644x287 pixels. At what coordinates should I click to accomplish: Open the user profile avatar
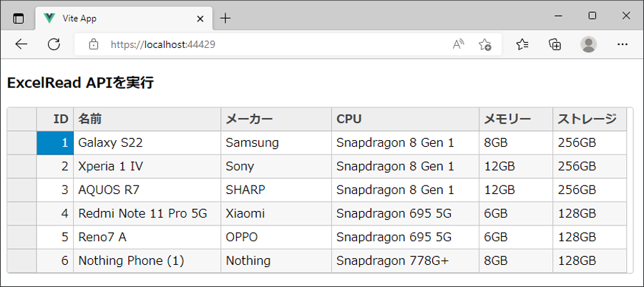click(x=589, y=44)
